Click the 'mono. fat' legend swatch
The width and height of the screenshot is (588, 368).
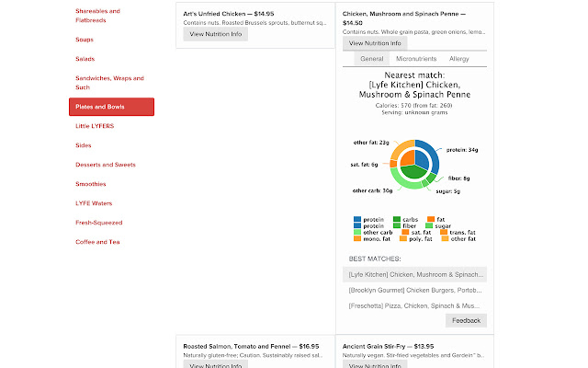tap(357, 238)
